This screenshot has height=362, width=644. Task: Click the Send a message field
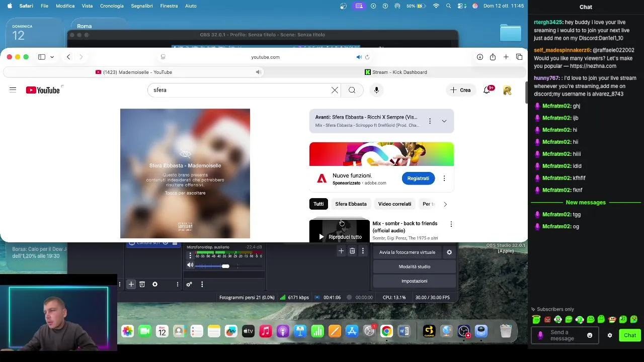[x=565, y=335]
